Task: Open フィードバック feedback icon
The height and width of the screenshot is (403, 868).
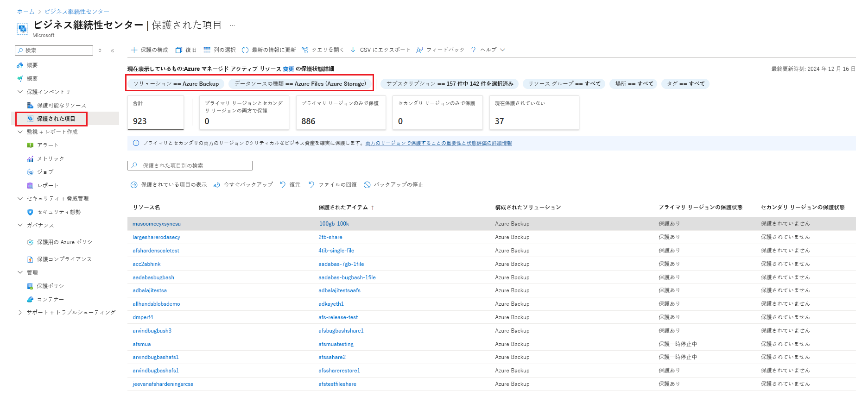Action: (x=419, y=50)
